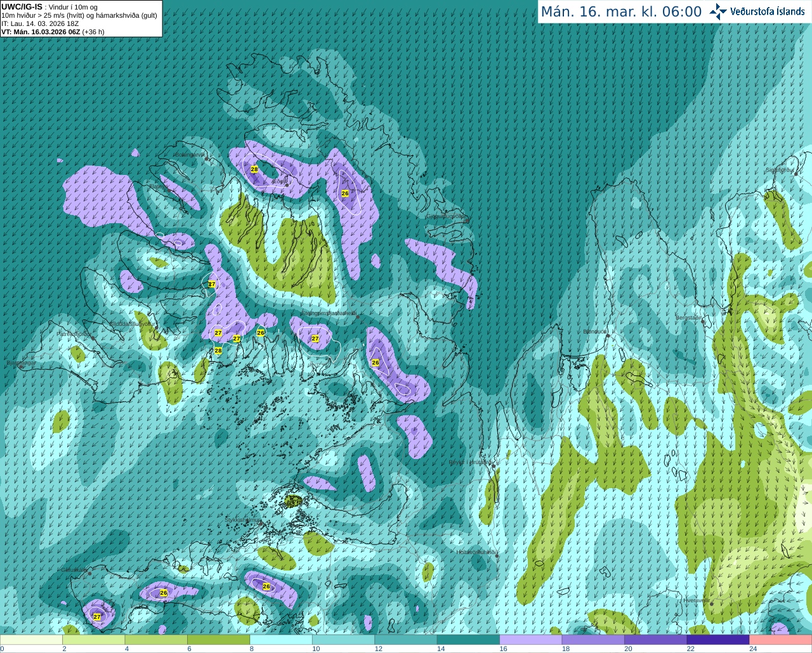The image size is (812, 653).
Task: Click the Blönduós station label
Action: 595,332
